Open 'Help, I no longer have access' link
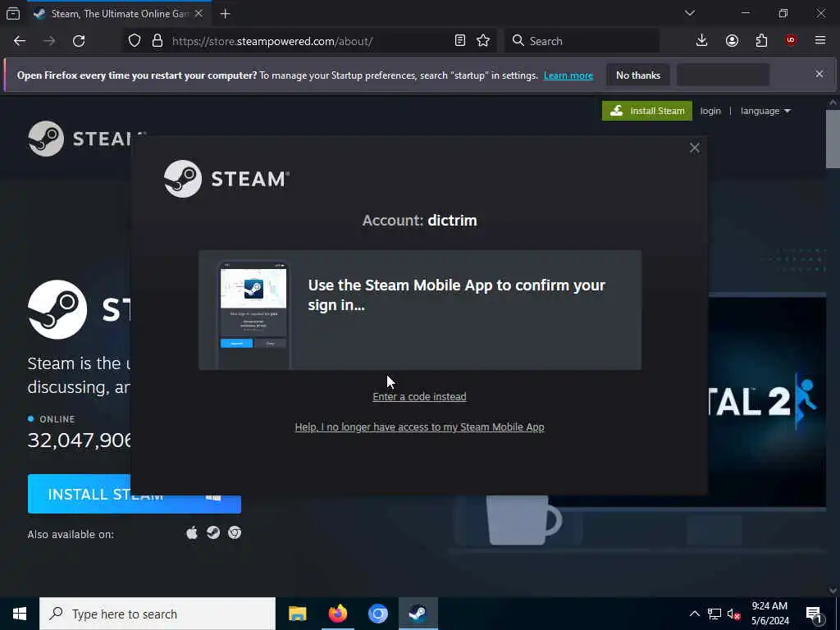This screenshot has width=840, height=630. (x=419, y=427)
